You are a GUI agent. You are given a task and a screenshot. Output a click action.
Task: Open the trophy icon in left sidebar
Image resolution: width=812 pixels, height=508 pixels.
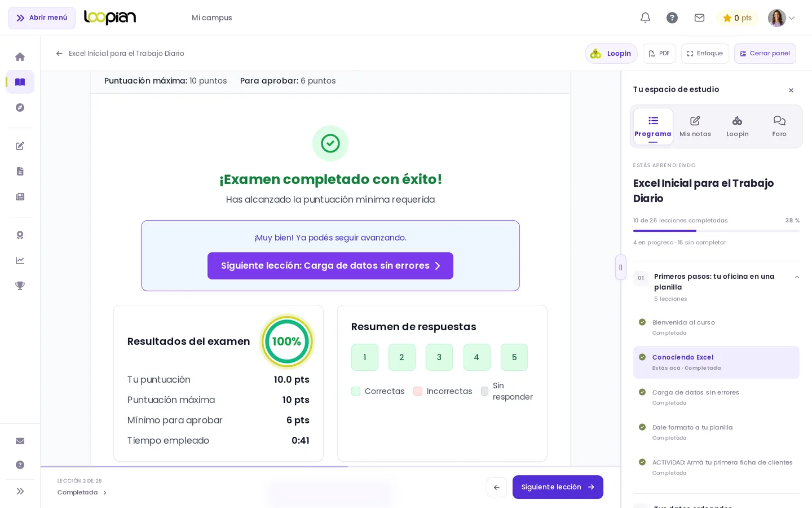(x=20, y=286)
